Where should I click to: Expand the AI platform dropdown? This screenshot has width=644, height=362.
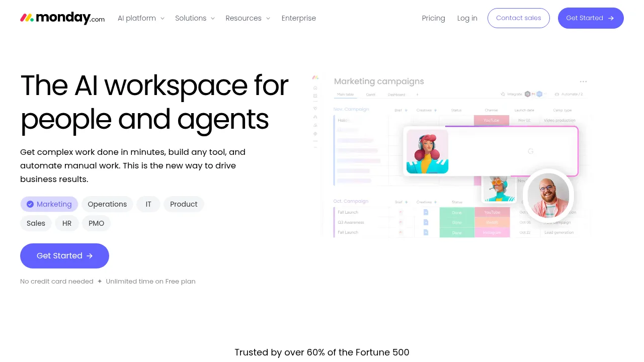coord(141,18)
